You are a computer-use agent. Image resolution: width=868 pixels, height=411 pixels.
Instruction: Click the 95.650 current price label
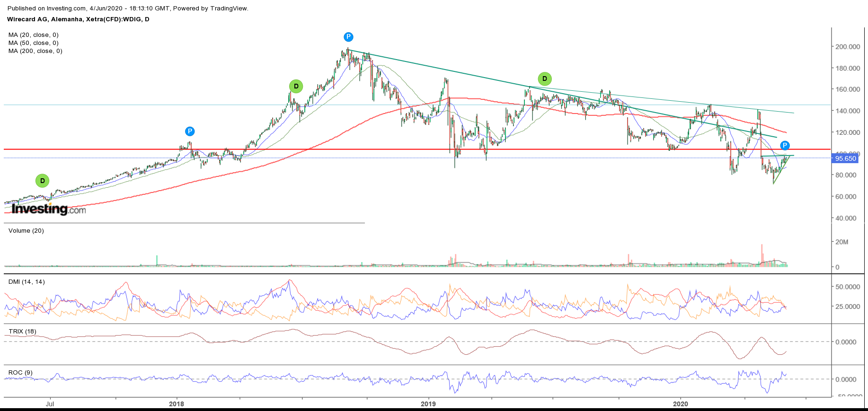click(845, 158)
